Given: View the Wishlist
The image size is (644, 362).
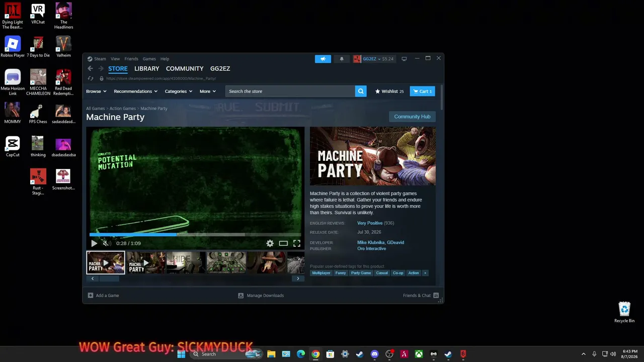Looking at the screenshot, I should [389, 91].
